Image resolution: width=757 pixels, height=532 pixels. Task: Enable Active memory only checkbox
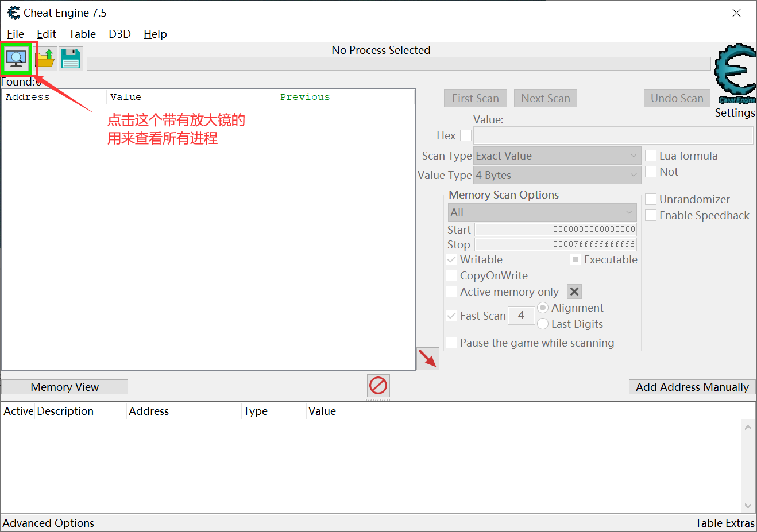click(x=451, y=292)
